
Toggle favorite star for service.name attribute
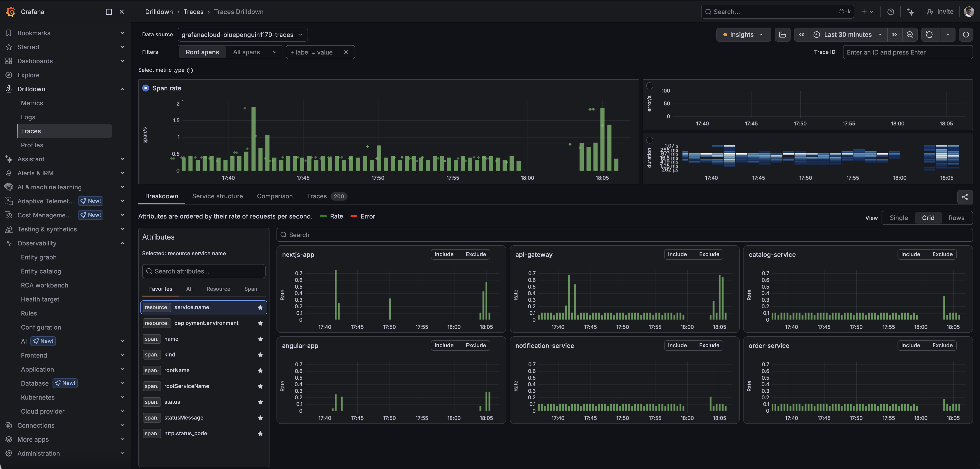pos(260,308)
